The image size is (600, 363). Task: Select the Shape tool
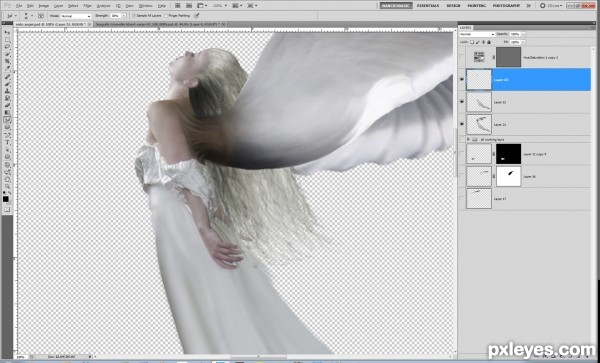(x=7, y=156)
